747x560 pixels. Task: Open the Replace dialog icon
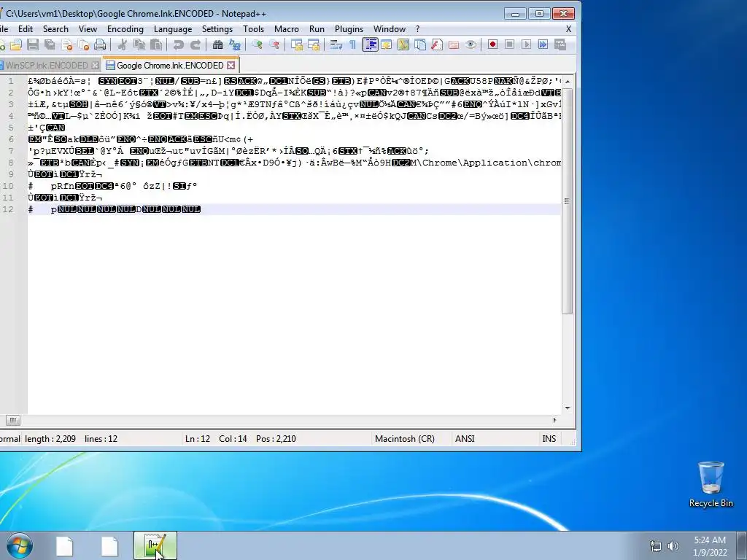tap(234, 44)
